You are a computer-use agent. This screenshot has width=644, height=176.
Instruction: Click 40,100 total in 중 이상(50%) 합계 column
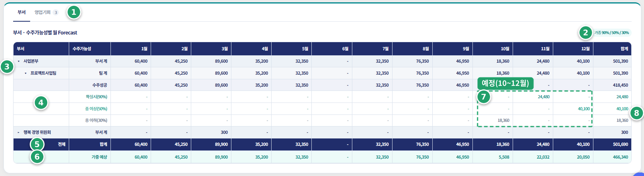[x=622, y=109]
